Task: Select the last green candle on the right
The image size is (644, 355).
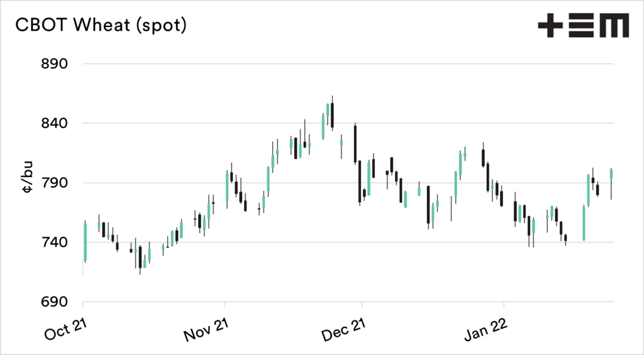Action: tap(611, 174)
